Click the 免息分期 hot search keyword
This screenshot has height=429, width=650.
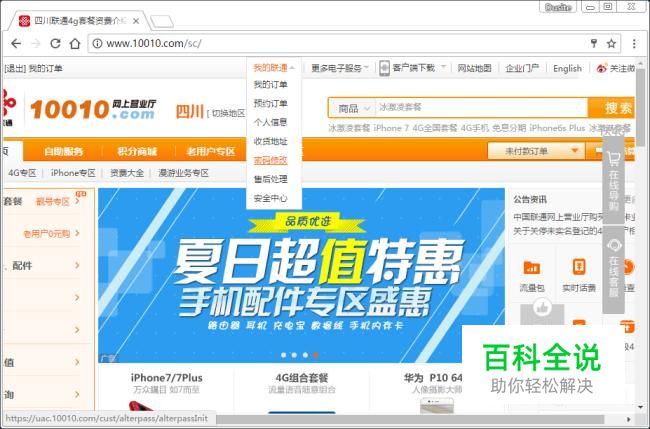509,128
